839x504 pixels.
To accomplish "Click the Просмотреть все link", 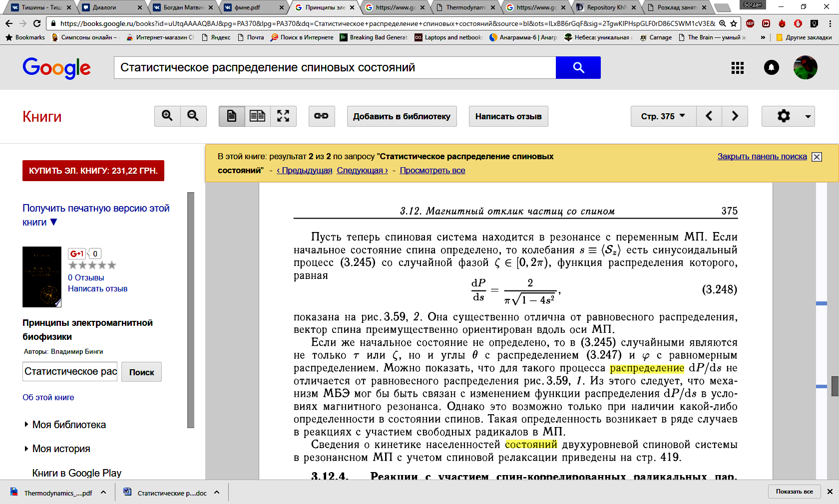I will click(x=432, y=170).
